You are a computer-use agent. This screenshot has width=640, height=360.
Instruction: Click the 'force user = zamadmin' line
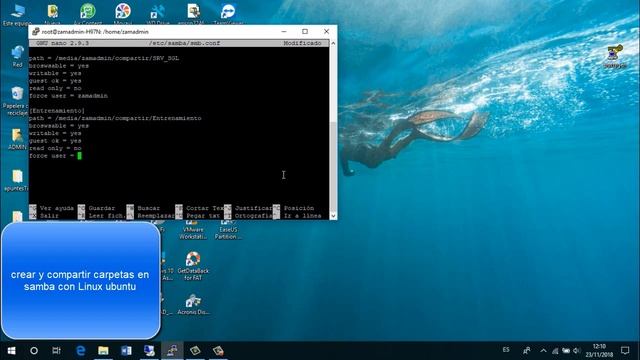(x=68, y=96)
